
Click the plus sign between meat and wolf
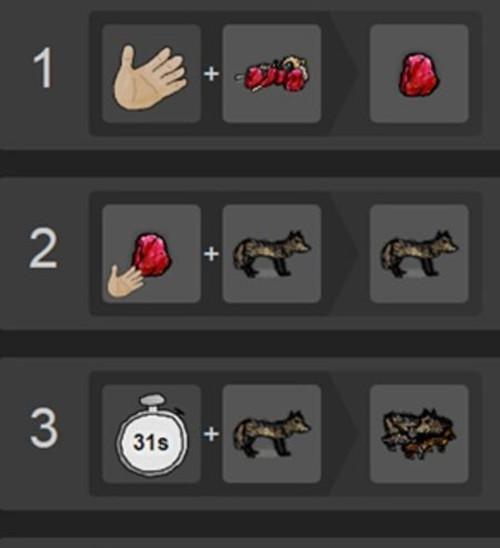tap(211, 254)
